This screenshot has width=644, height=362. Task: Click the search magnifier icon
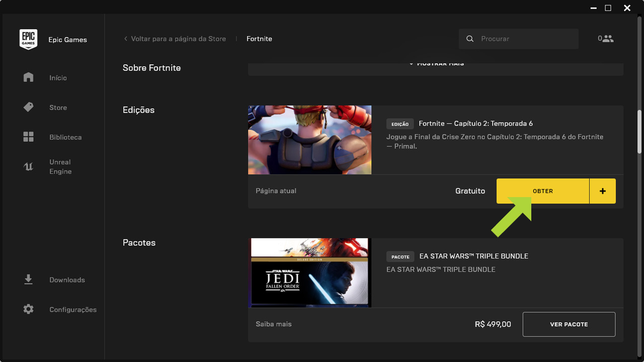coord(470,39)
